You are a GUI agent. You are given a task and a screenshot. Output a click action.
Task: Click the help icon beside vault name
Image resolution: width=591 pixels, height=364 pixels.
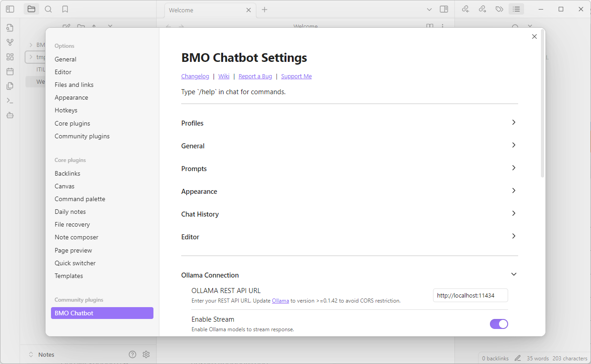[x=132, y=354]
